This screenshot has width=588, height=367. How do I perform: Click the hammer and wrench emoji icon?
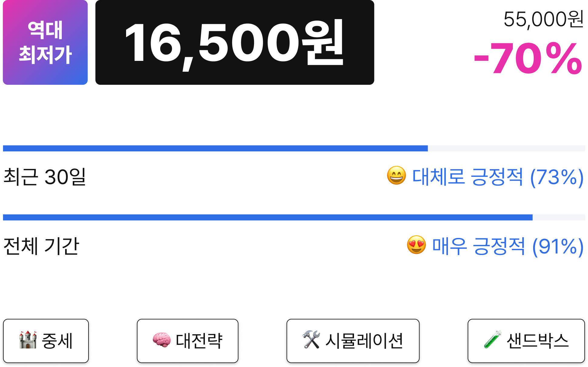311,340
